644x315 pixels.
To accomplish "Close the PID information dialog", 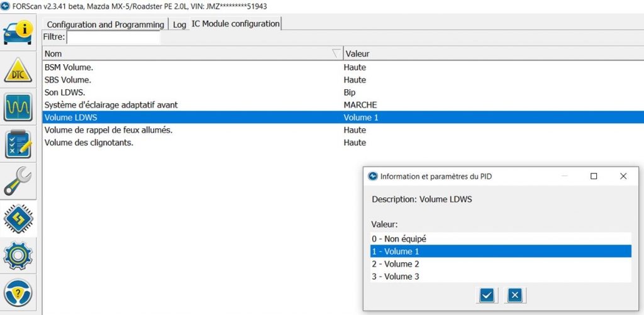I will pos(623,176).
